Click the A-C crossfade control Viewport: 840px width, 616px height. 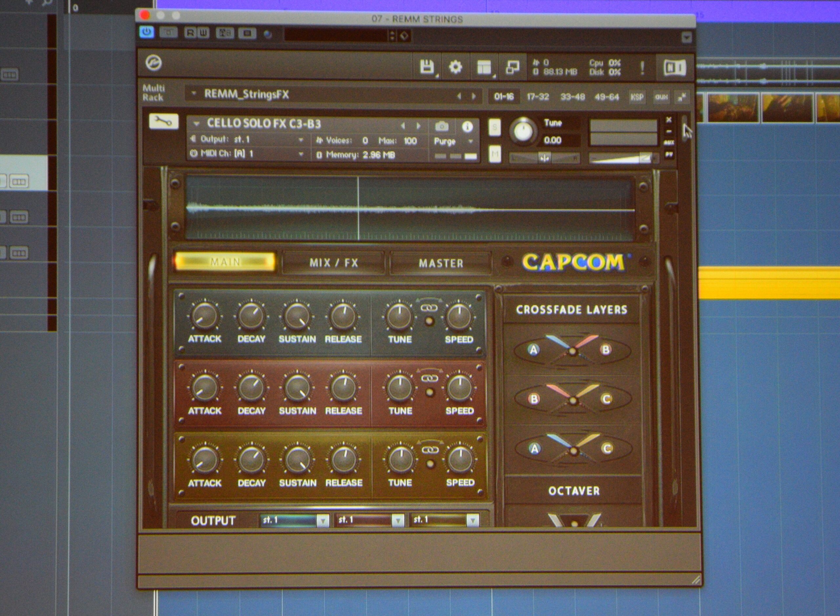coord(573,449)
